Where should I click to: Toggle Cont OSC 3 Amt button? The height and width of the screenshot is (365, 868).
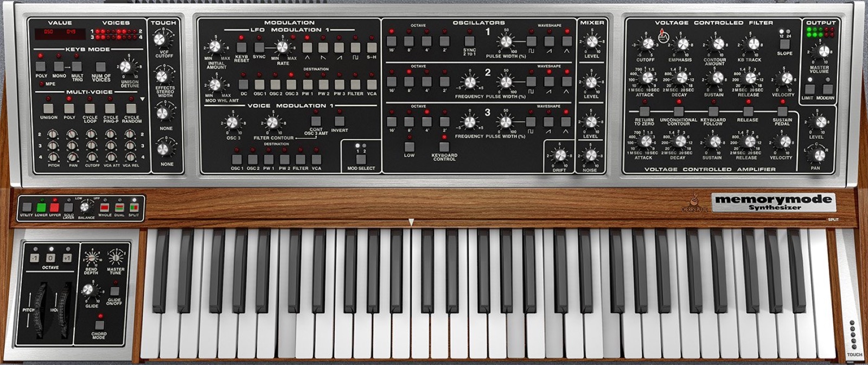click(x=316, y=121)
